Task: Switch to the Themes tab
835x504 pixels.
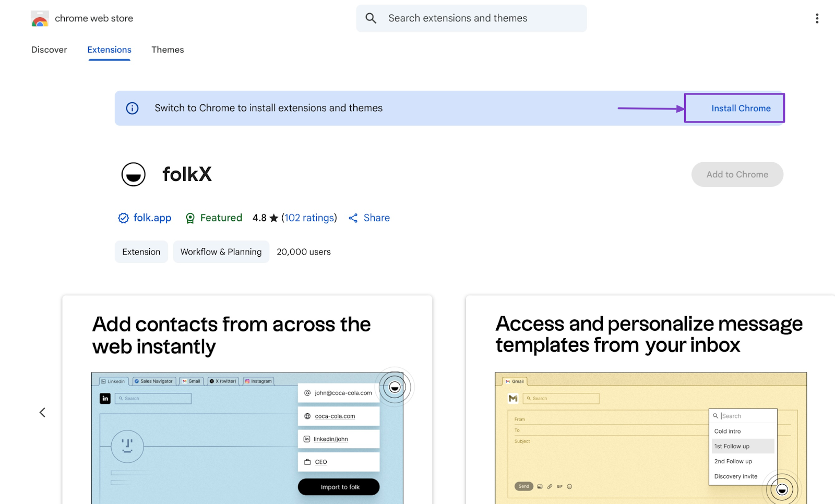Action: pyautogui.click(x=168, y=50)
